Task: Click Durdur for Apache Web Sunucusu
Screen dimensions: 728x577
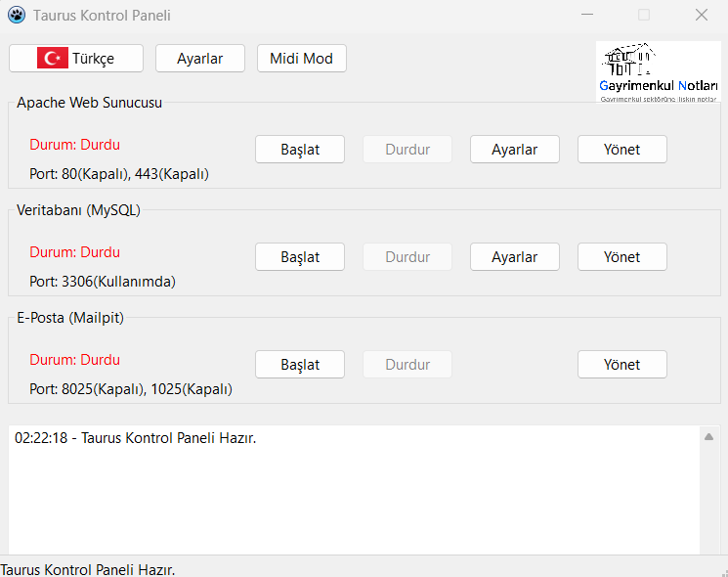Action: 407,150
